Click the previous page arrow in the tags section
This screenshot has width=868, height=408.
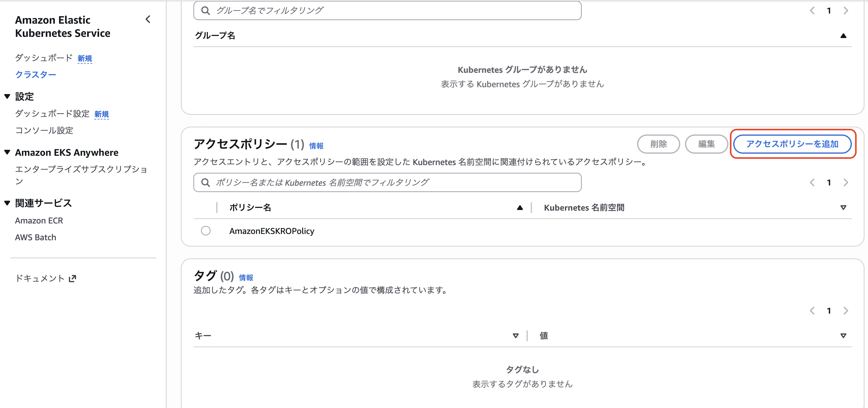pos(812,310)
